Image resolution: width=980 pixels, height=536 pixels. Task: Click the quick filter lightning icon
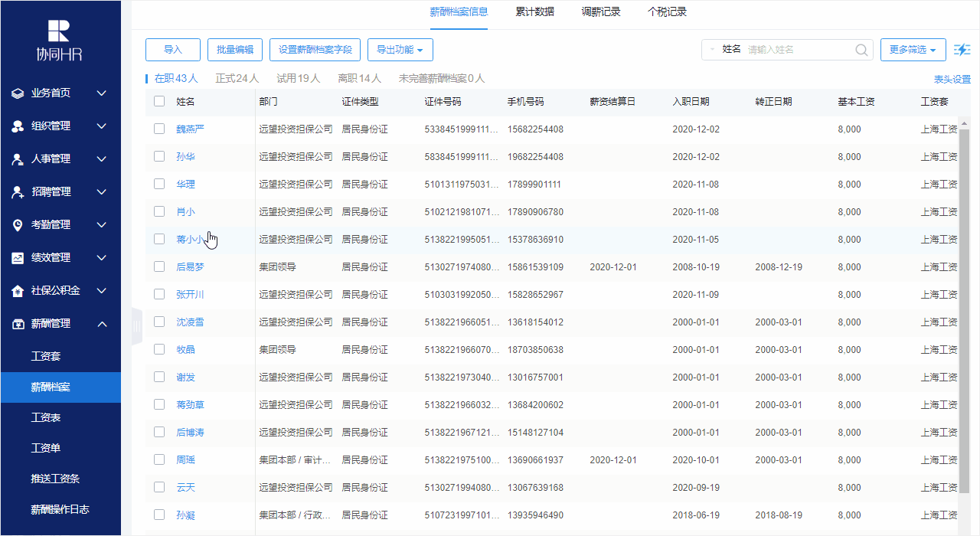(962, 50)
